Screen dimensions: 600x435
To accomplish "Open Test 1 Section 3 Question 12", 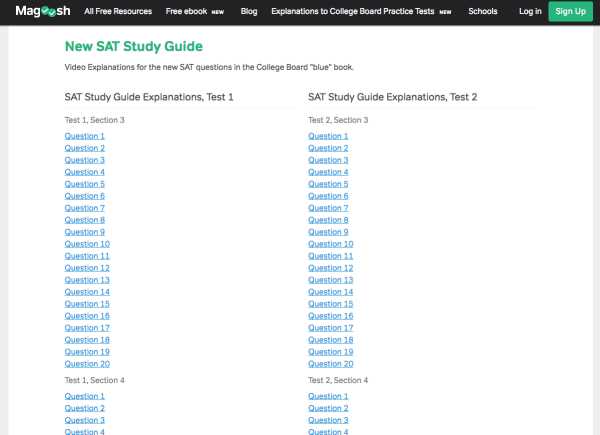I will [x=87, y=268].
